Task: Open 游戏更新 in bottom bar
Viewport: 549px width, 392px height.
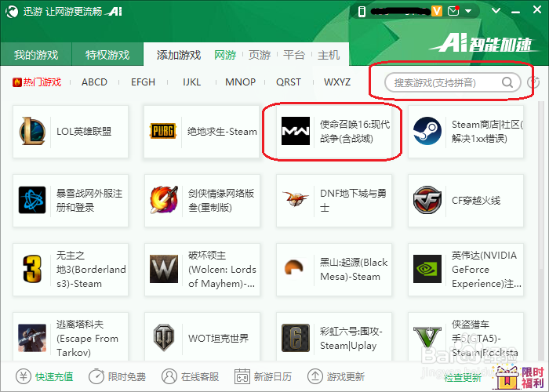Action: pyautogui.click(x=336, y=376)
